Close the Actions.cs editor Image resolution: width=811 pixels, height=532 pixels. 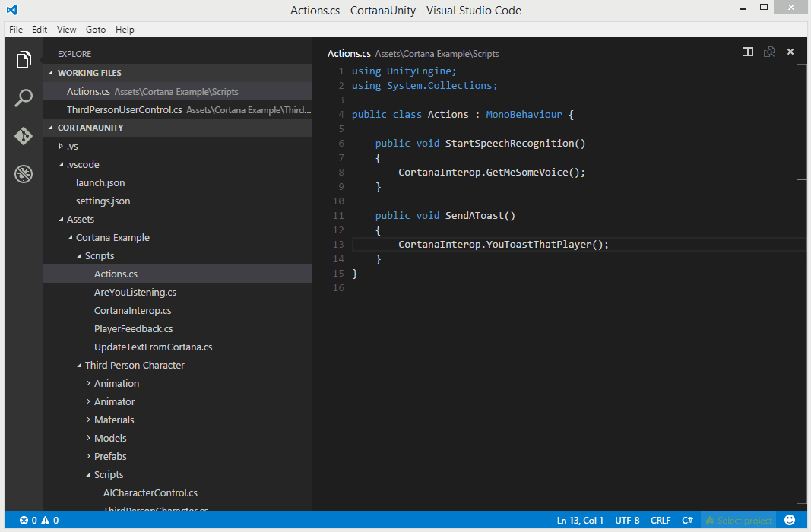(790, 52)
